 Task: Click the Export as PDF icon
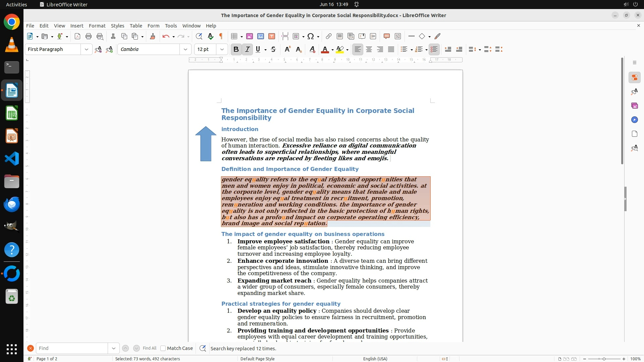coord(77,37)
